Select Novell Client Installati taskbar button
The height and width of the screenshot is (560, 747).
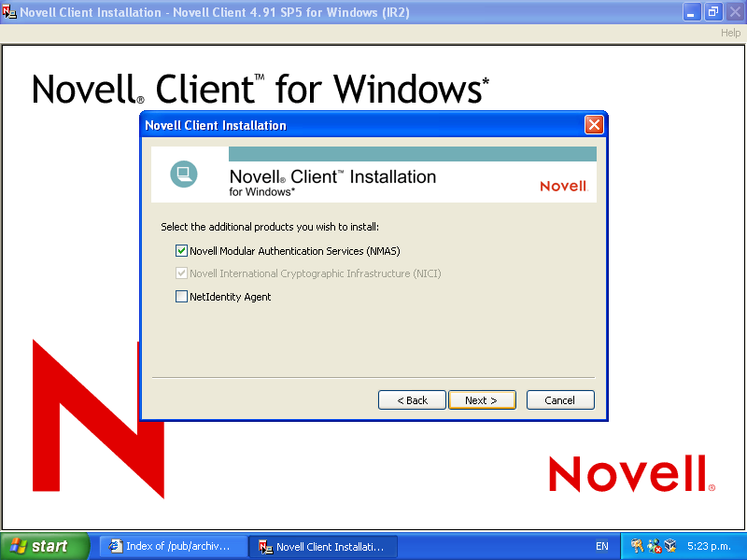(x=323, y=546)
